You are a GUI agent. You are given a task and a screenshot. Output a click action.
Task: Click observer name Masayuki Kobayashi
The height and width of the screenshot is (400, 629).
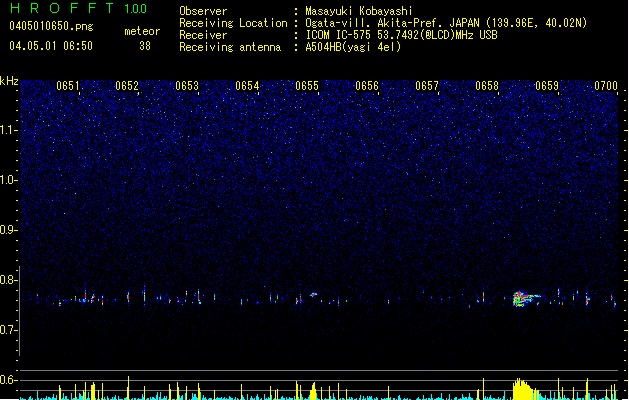click(359, 11)
